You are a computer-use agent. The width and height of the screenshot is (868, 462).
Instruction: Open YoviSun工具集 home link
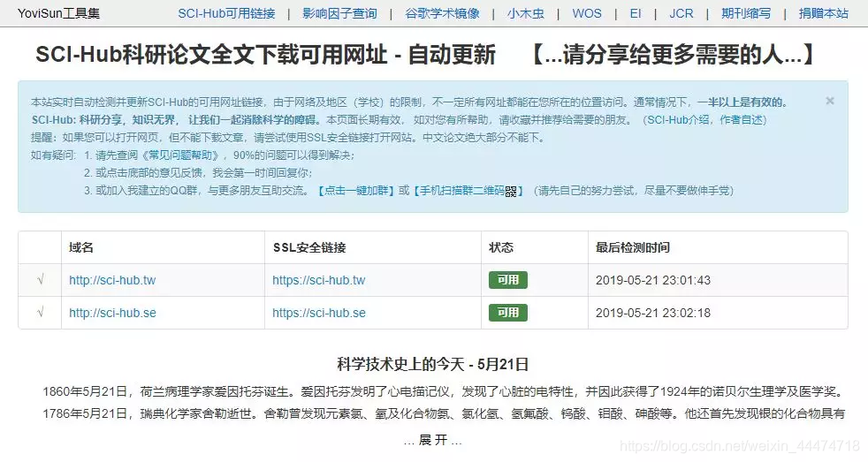coord(58,13)
